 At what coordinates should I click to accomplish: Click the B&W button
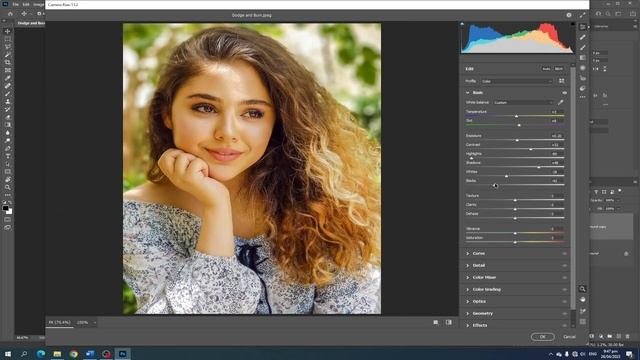(559, 69)
